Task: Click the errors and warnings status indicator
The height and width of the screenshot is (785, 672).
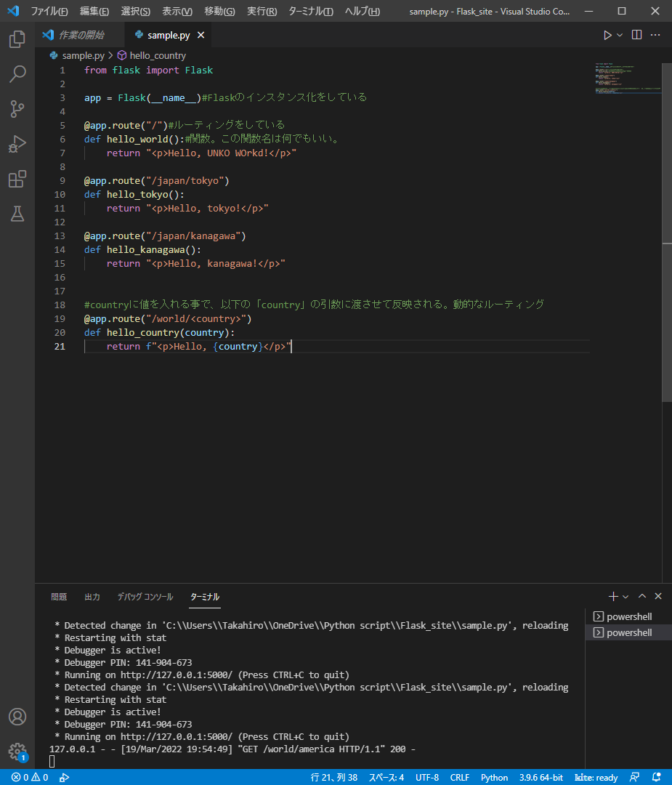Action: [29, 777]
